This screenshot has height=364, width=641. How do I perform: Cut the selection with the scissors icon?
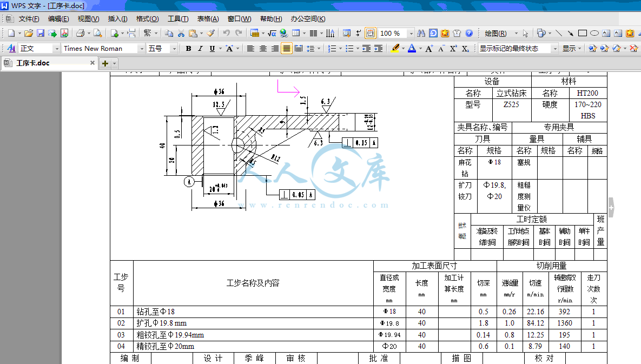pyautogui.click(x=181, y=33)
